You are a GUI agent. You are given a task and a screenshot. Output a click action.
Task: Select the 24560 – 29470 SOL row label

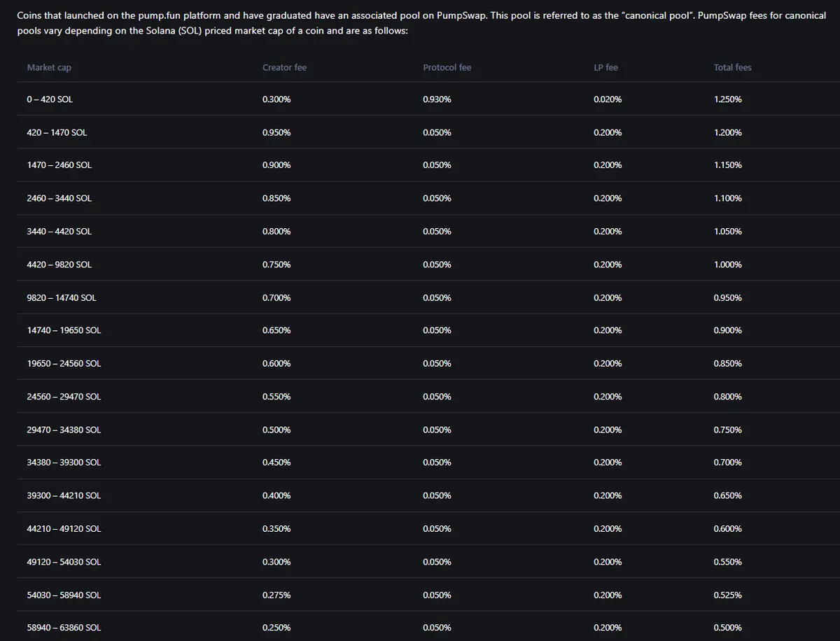(64, 396)
